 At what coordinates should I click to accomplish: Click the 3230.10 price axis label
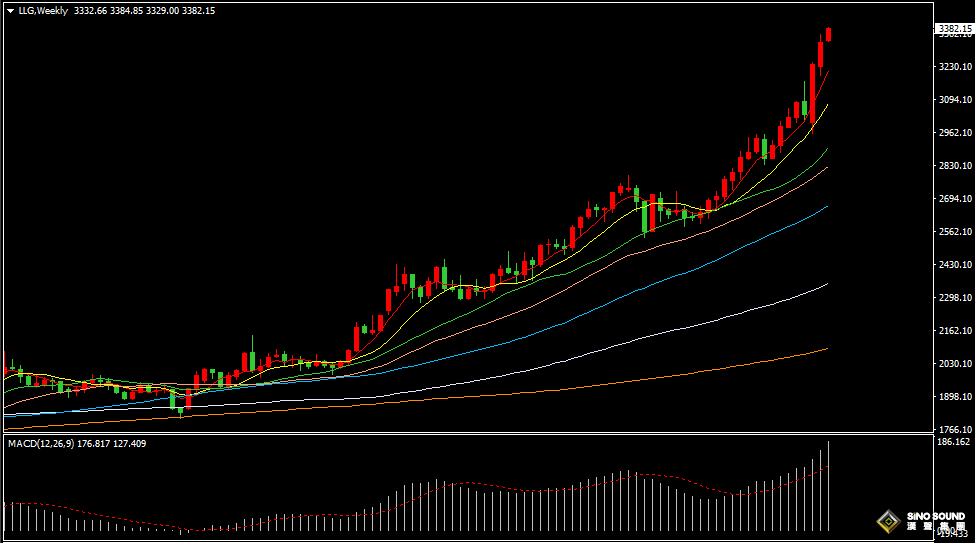click(x=953, y=66)
